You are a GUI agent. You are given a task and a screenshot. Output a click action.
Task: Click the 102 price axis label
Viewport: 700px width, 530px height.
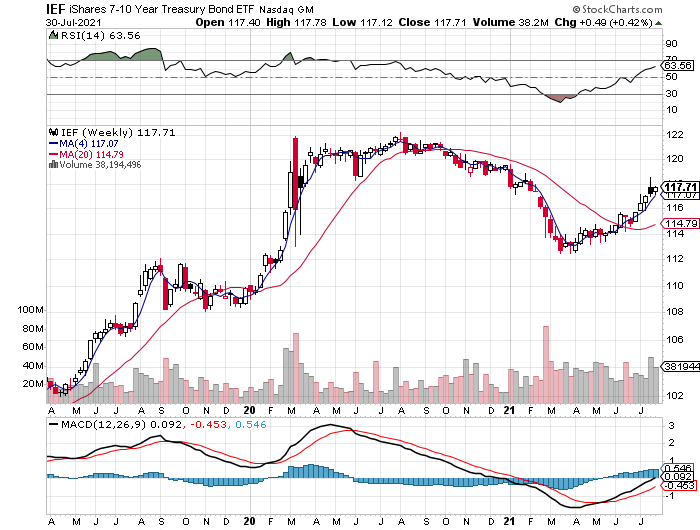coord(674,396)
